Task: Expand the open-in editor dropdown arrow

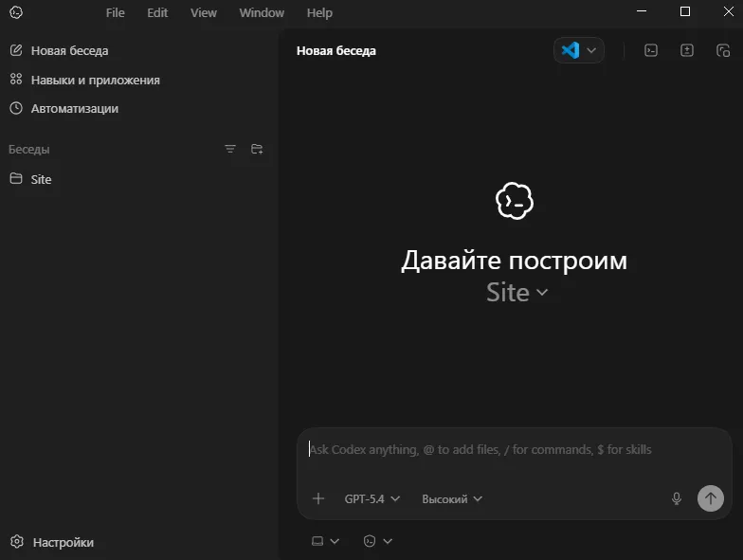Action: (591, 50)
